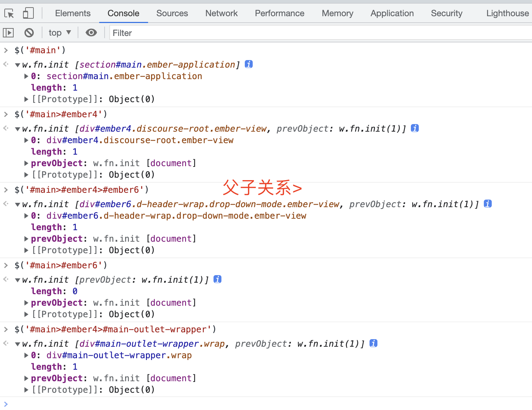The image size is (532, 410).
Task: Expand prevObject under the ember6.d-header-wrap result
Action: [26, 239]
